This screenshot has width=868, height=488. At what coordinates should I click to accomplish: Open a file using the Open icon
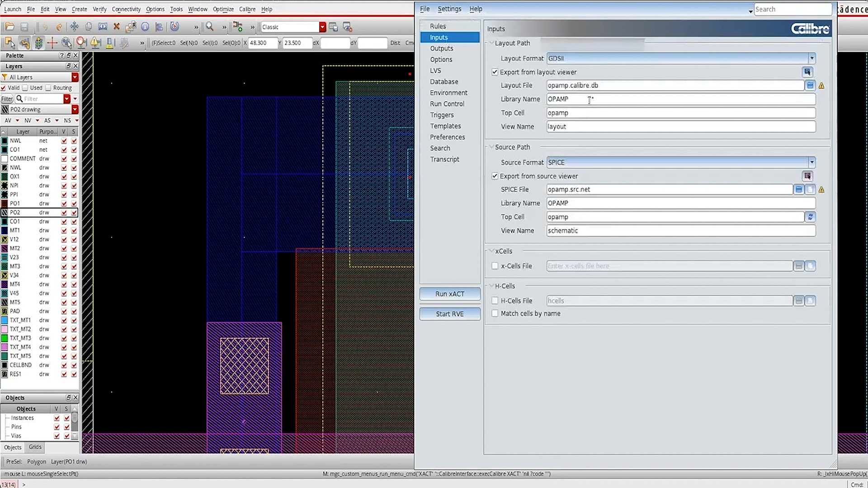(x=9, y=27)
